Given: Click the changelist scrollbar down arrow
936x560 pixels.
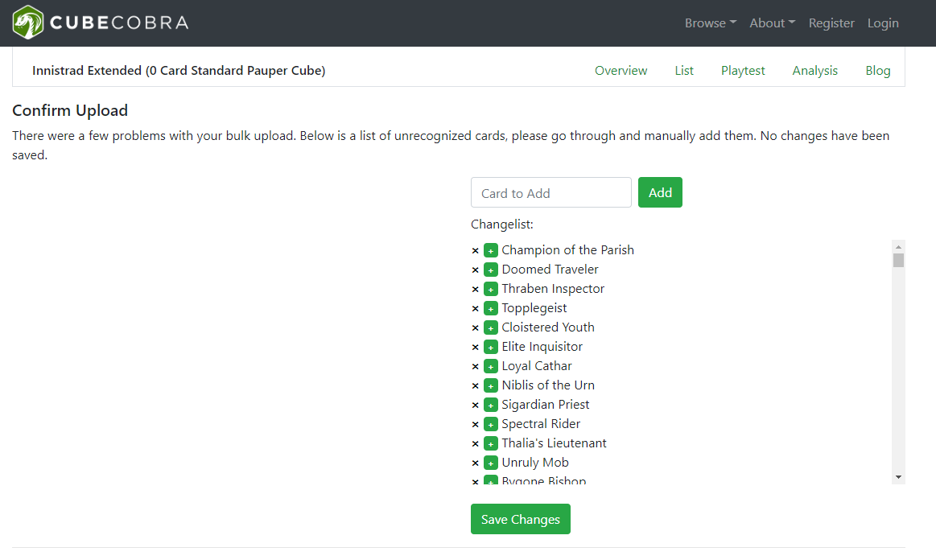Looking at the screenshot, I should (898, 477).
